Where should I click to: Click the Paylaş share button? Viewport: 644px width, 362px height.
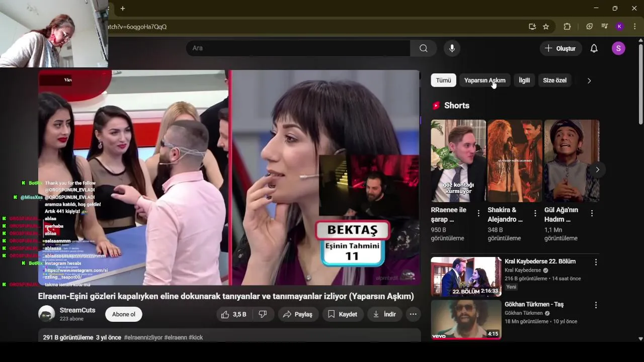[298, 314]
